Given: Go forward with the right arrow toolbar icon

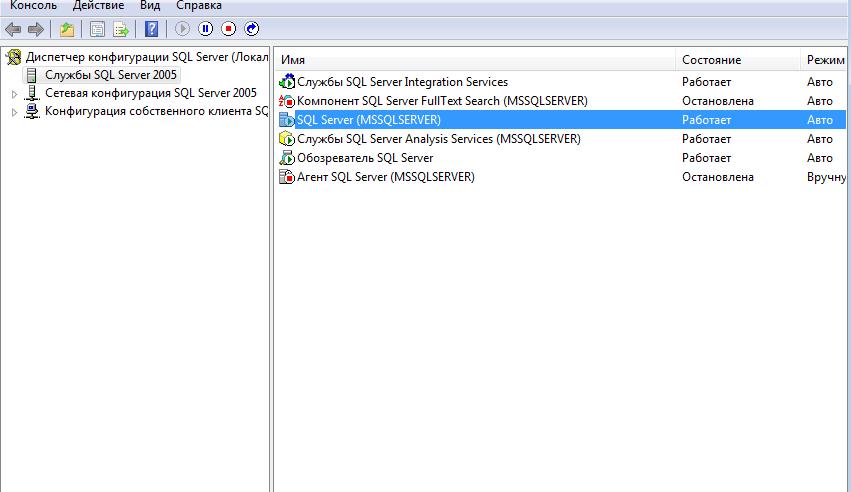Looking at the screenshot, I should tap(36, 29).
